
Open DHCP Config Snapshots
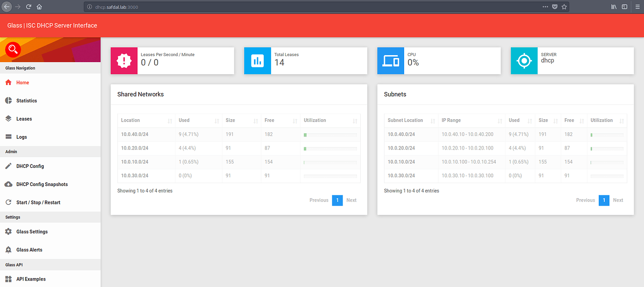8,184
